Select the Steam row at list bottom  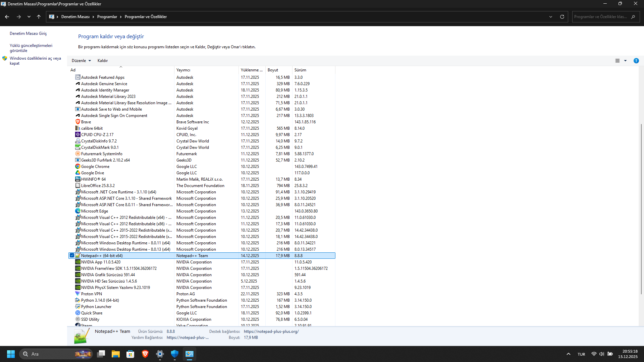coord(202,325)
